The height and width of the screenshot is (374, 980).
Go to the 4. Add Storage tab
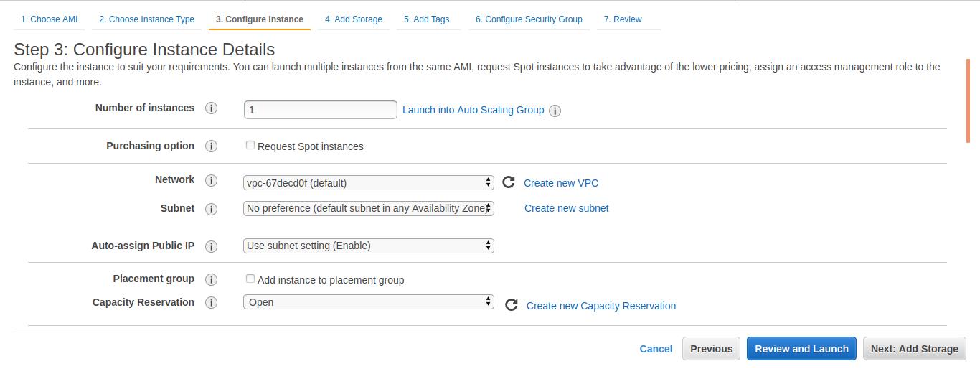354,19
